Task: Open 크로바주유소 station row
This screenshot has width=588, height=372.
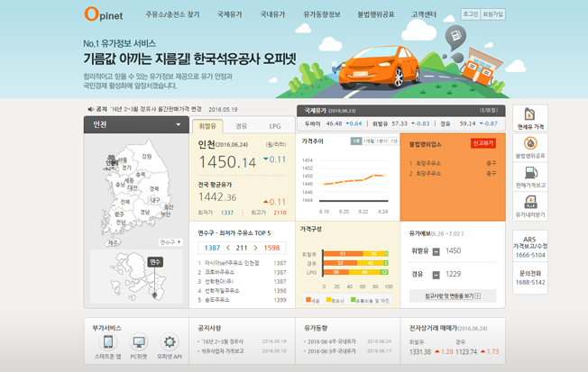Action: coord(243,272)
